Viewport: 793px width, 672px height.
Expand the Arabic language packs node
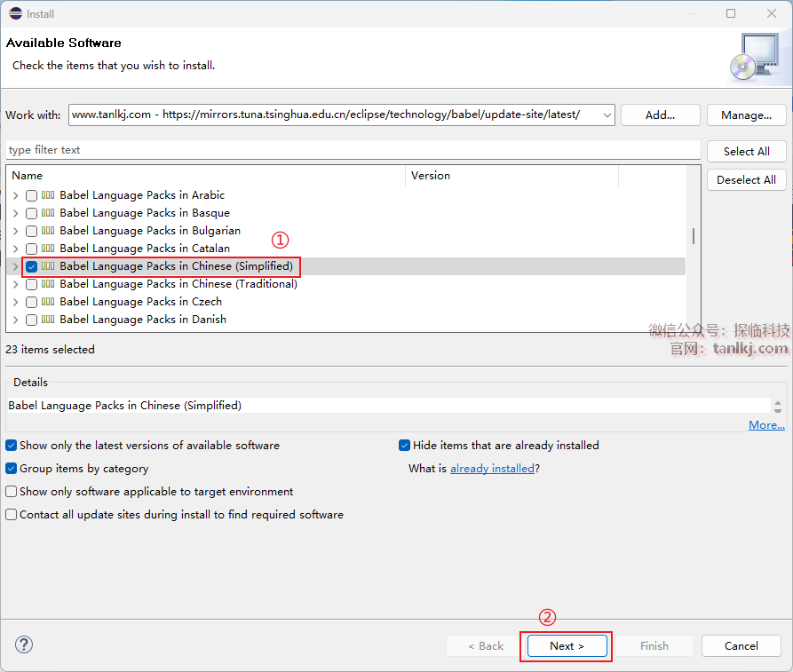(15, 195)
